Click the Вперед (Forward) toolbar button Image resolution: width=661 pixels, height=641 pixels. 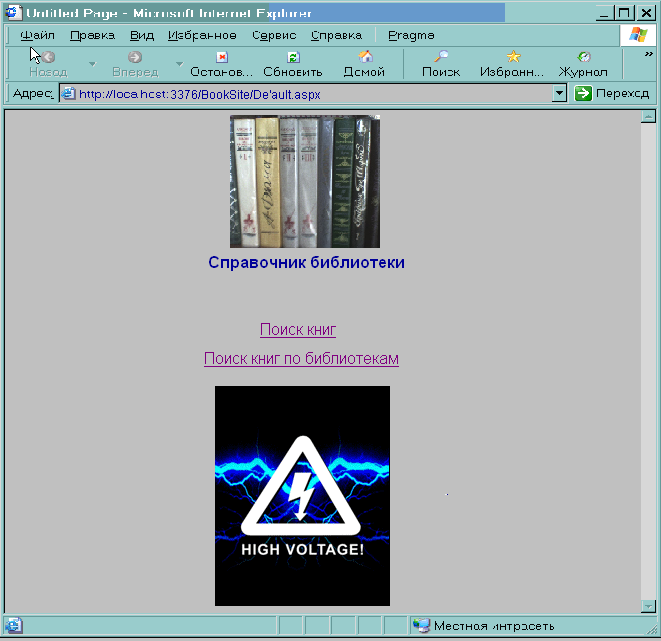(135, 64)
